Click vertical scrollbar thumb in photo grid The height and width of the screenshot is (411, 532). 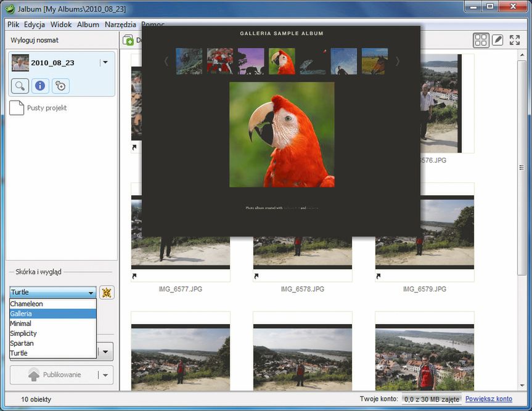[522, 168]
